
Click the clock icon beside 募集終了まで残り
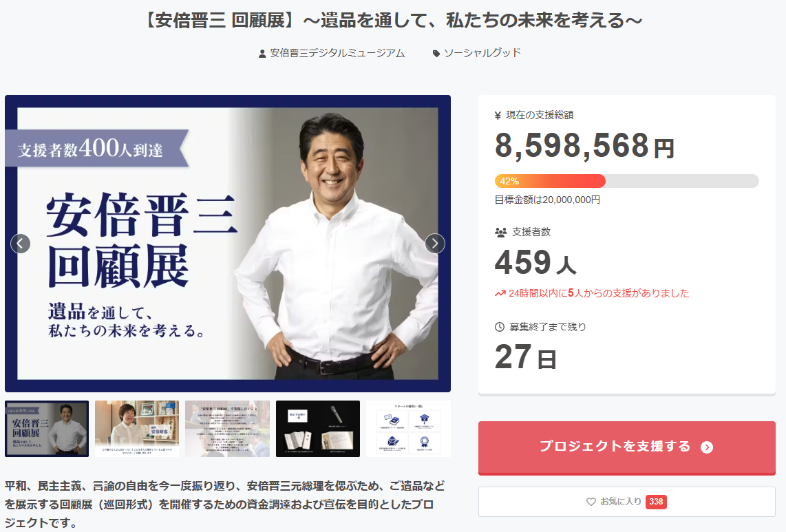coord(500,327)
